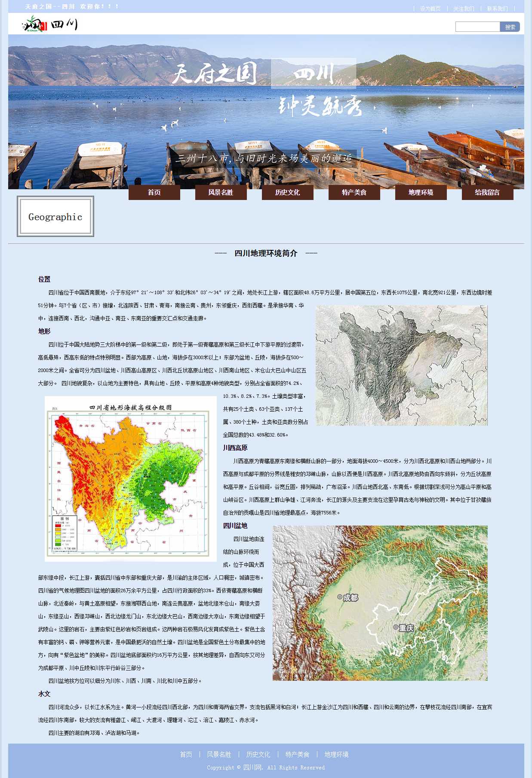
Task: Open 特产美食 navigation tab
Action: [354, 193]
